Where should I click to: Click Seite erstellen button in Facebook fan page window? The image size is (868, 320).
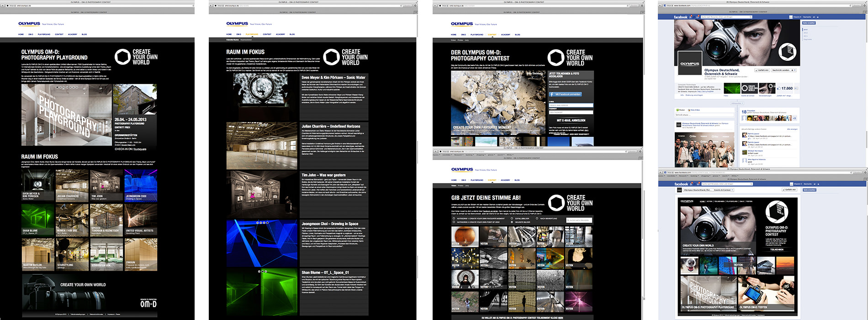pyautogui.click(x=809, y=23)
